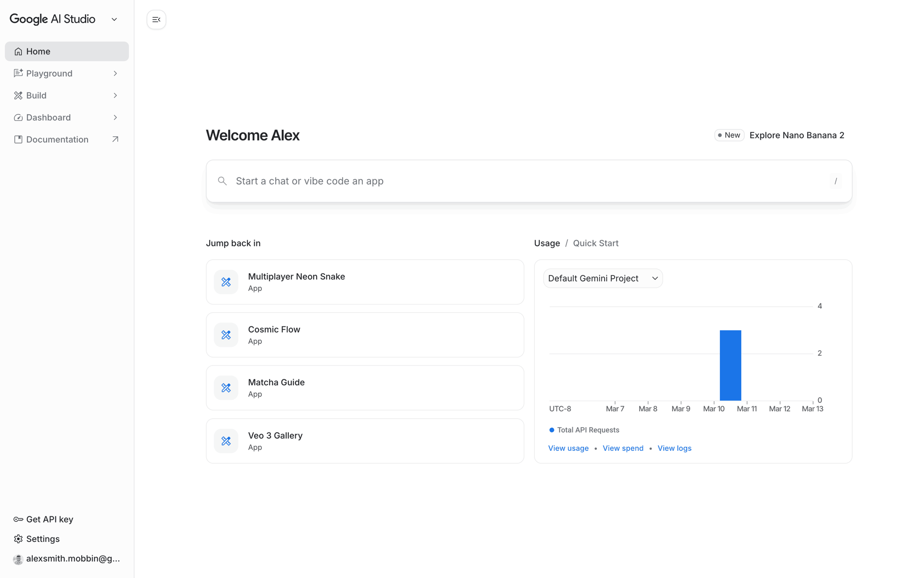Click the Veo 3 Gallery app icon
This screenshot has height=578, width=924.
click(226, 441)
